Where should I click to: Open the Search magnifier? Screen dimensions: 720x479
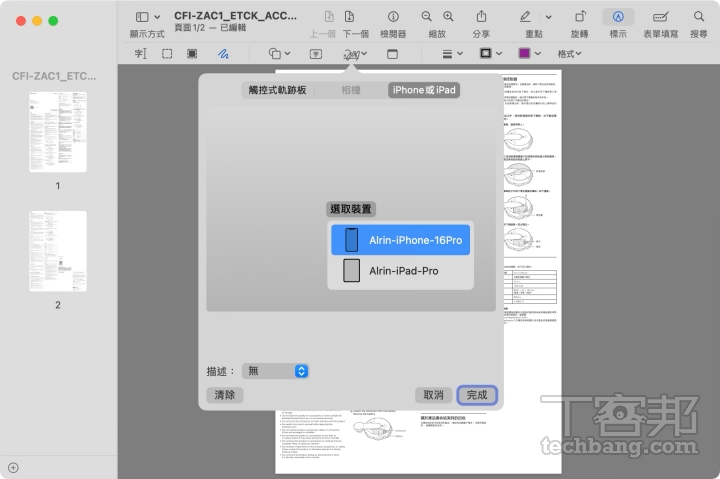pyautogui.click(x=698, y=17)
